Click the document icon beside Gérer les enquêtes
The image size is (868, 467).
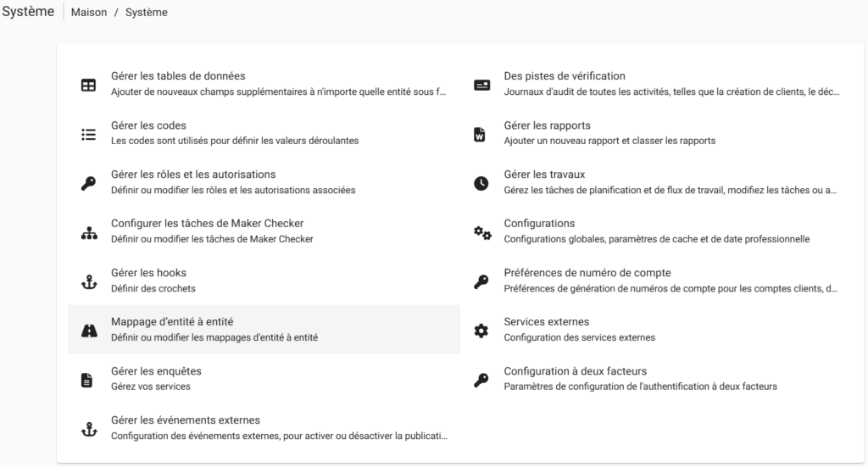click(88, 380)
